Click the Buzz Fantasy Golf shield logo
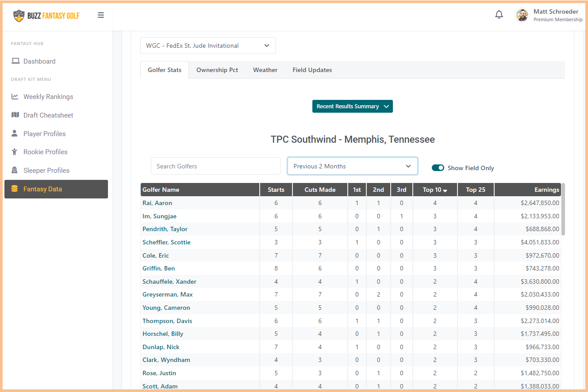This screenshot has height=392, width=588. coord(19,15)
